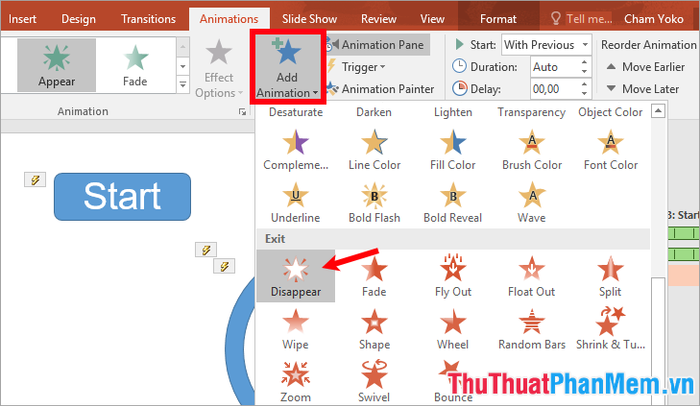This screenshot has width=700, height=406.
Task: Select the Fade exit effect
Action: pos(374,276)
